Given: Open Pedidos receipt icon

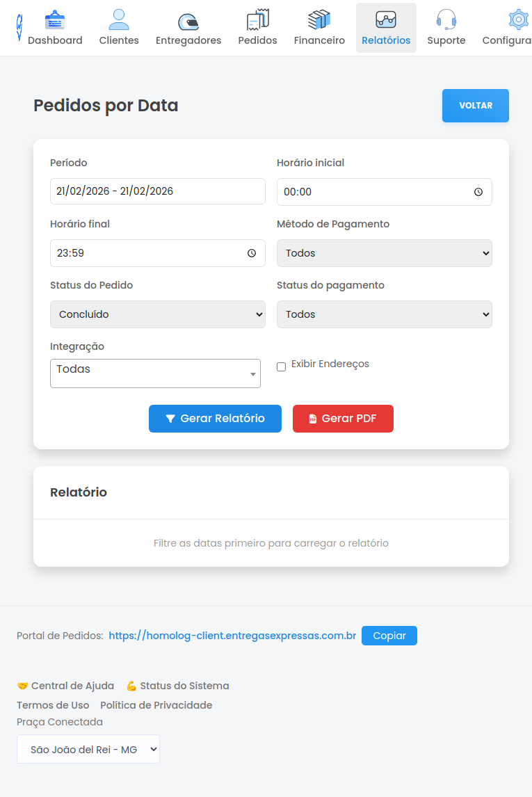Looking at the screenshot, I should 257,20.
